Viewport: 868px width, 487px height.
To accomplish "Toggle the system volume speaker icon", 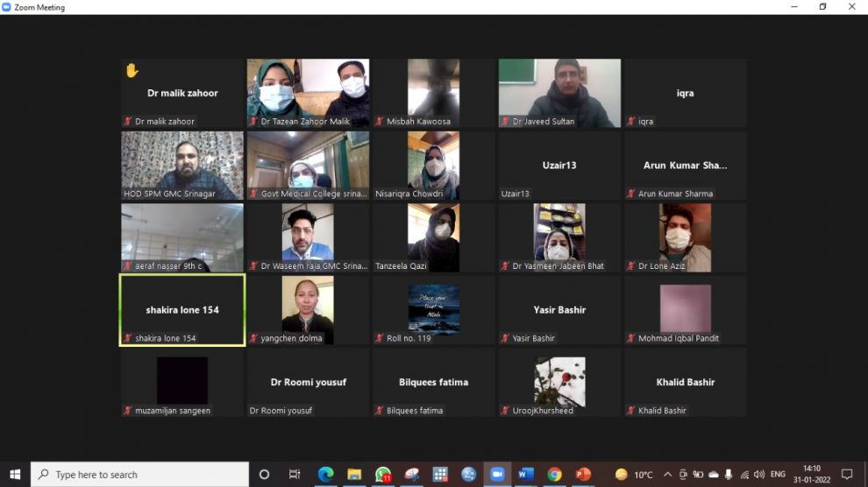I will click(759, 475).
